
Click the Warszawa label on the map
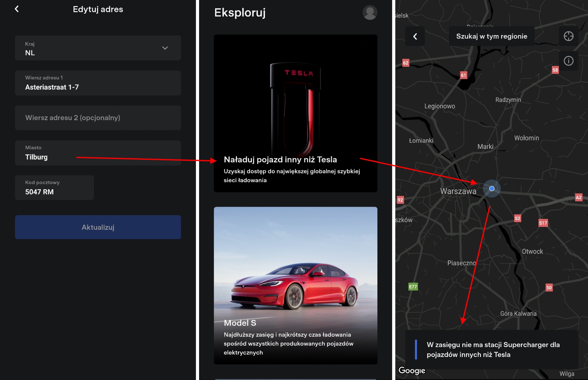458,191
